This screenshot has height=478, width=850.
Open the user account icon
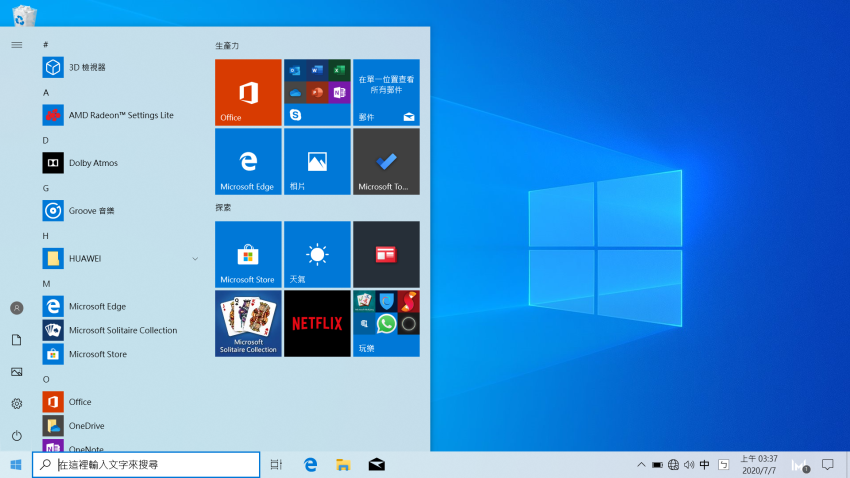click(x=17, y=308)
